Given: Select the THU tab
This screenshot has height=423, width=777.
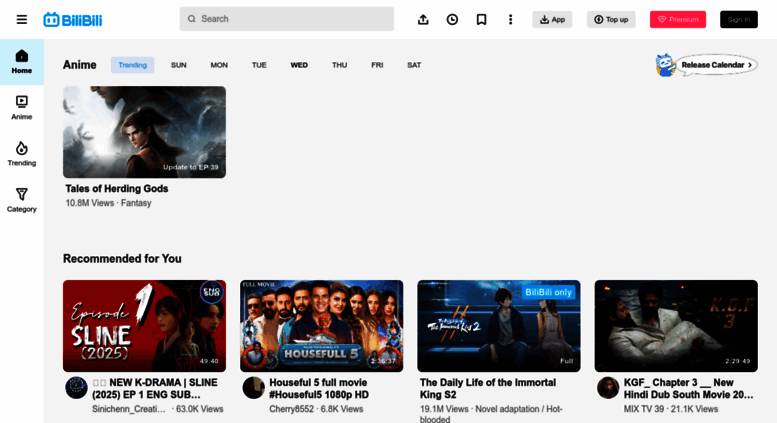Looking at the screenshot, I should (339, 65).
